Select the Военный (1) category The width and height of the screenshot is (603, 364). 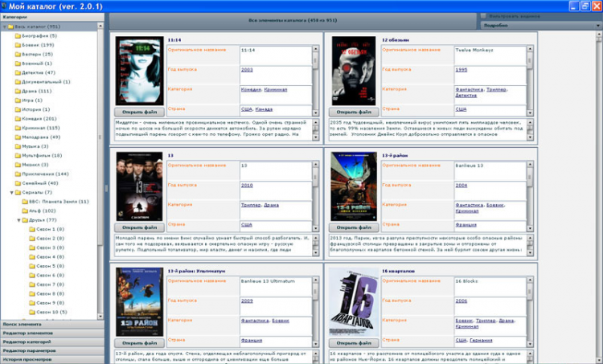37,63
